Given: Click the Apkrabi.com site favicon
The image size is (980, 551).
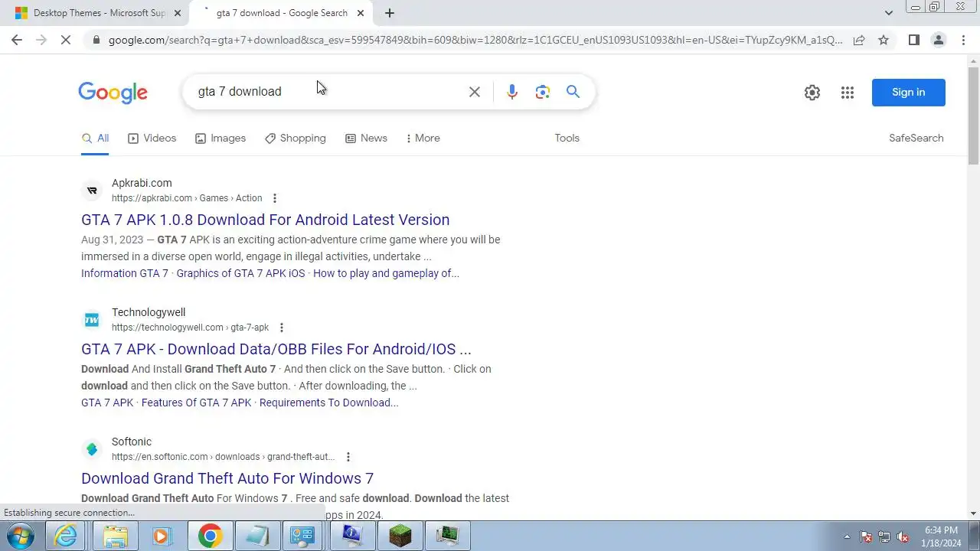Looking at the screenshot, I should tap(92, 191).
